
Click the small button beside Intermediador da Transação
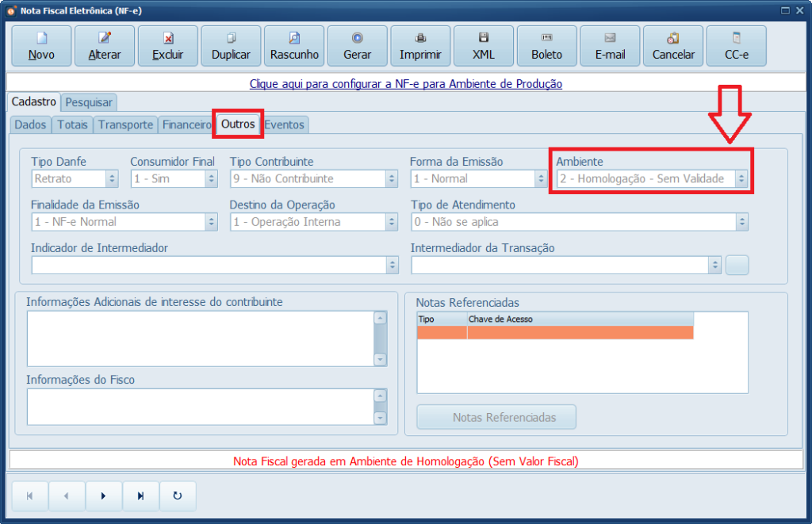[x=737, y=265]
